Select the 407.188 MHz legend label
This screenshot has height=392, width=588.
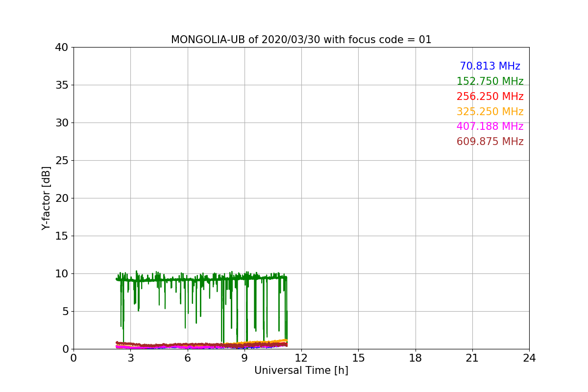(490, 126)
